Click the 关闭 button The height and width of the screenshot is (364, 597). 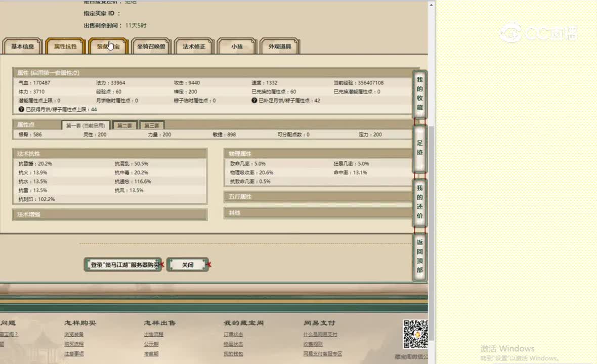click(188, 265)
